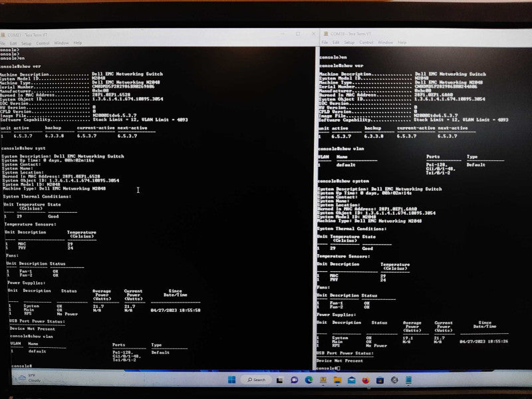The image size is (532, 399).
Task: Open Help menu in the right Tera Term window
Action: [402, 43]
